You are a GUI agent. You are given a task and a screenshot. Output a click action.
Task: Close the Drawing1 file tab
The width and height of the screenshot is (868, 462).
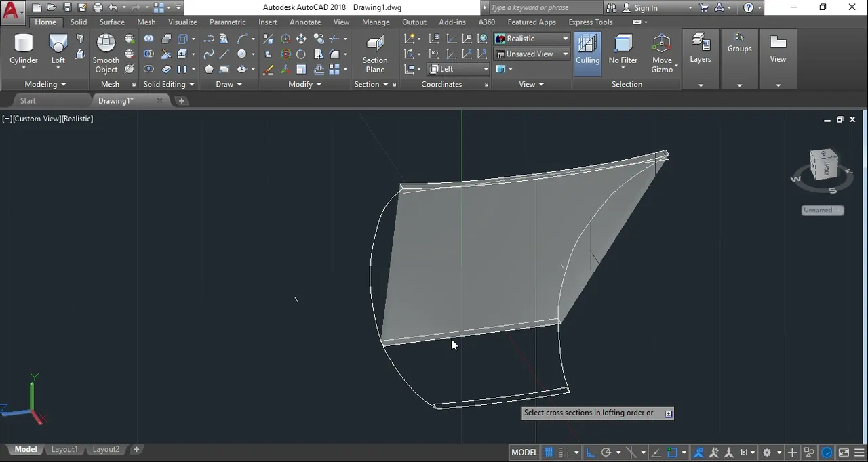tap(160, 100)
